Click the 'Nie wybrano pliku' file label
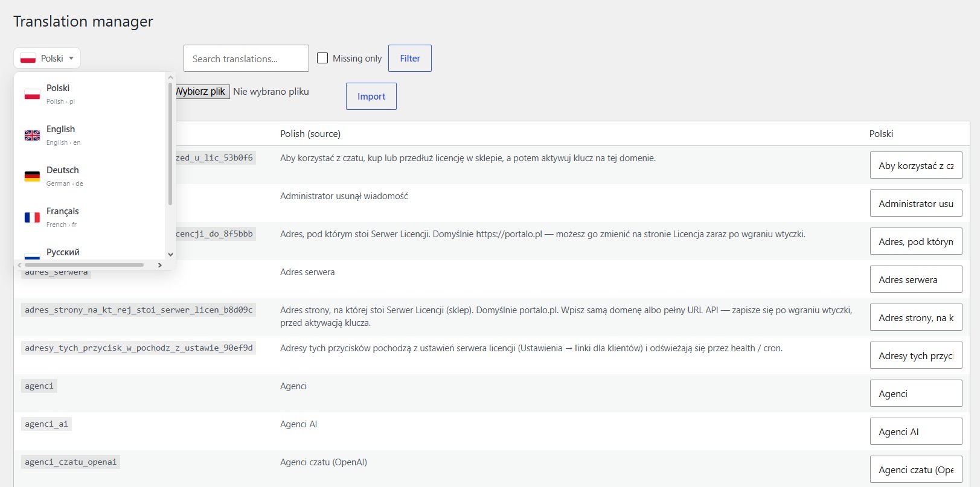The image size is (980, 487). pos(271,92)
